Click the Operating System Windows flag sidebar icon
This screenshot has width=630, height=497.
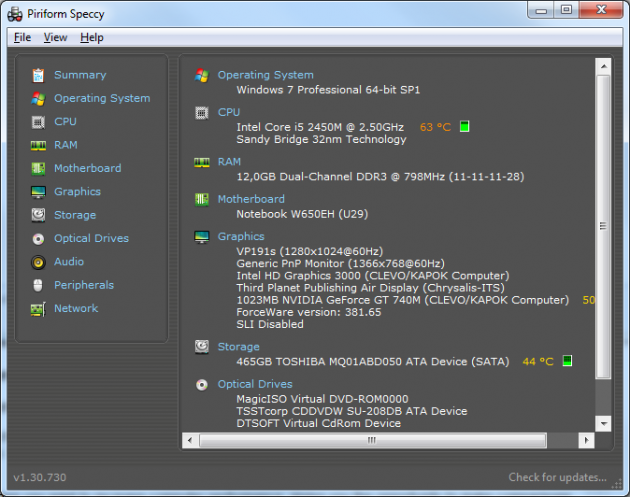click(x=38, y=98)
